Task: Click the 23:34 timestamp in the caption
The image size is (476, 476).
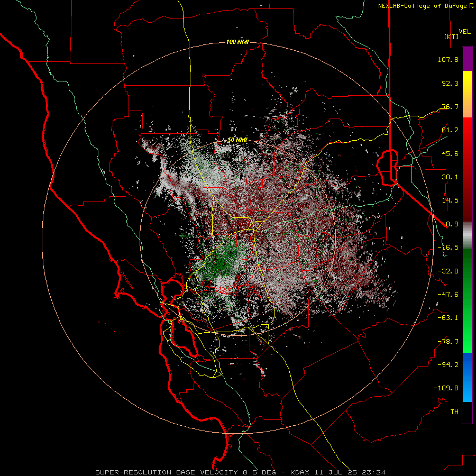Action: pyautogui.click(x=375, y=472)
